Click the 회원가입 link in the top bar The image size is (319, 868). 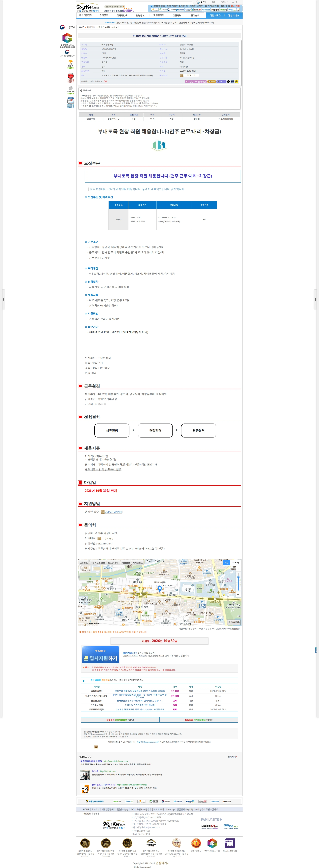tap(214, 2)
